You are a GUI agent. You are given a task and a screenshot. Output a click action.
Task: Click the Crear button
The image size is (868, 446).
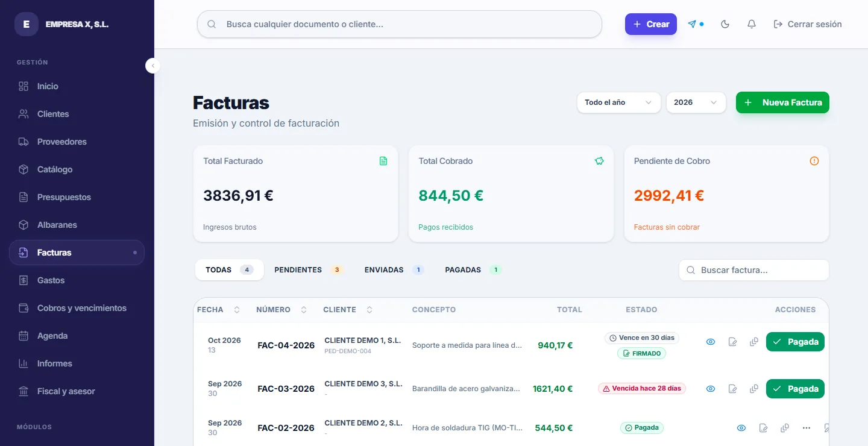click(x=651, y=24)
